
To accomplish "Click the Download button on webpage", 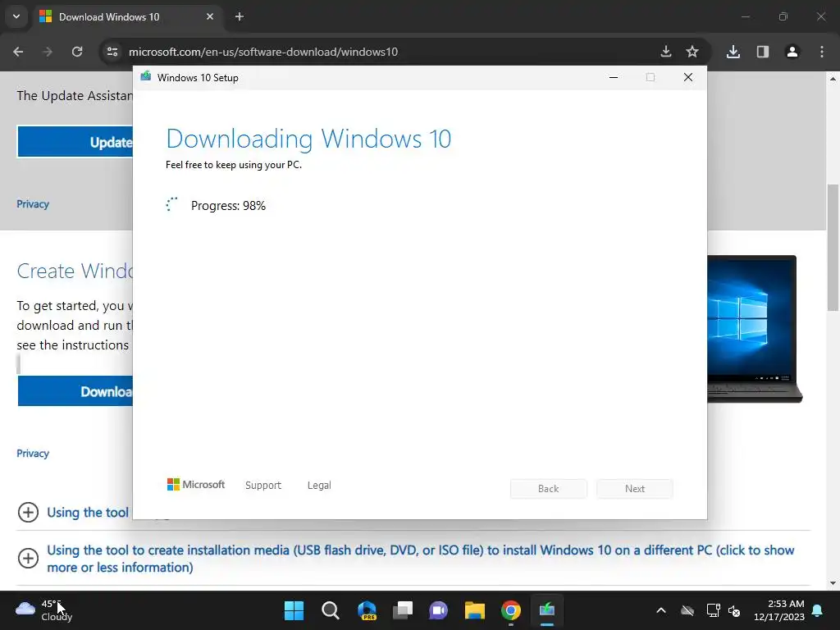I will coord(75,391).
